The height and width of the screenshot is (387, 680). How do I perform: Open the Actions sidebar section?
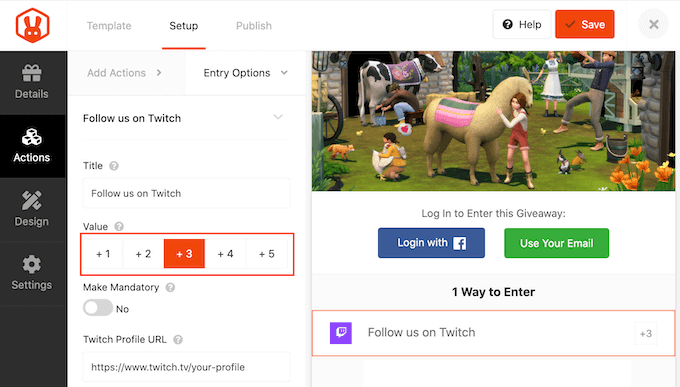[32, 146]
